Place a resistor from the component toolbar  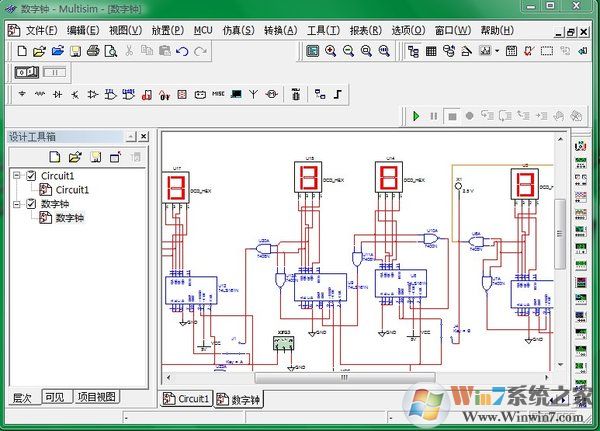(40, 95)
